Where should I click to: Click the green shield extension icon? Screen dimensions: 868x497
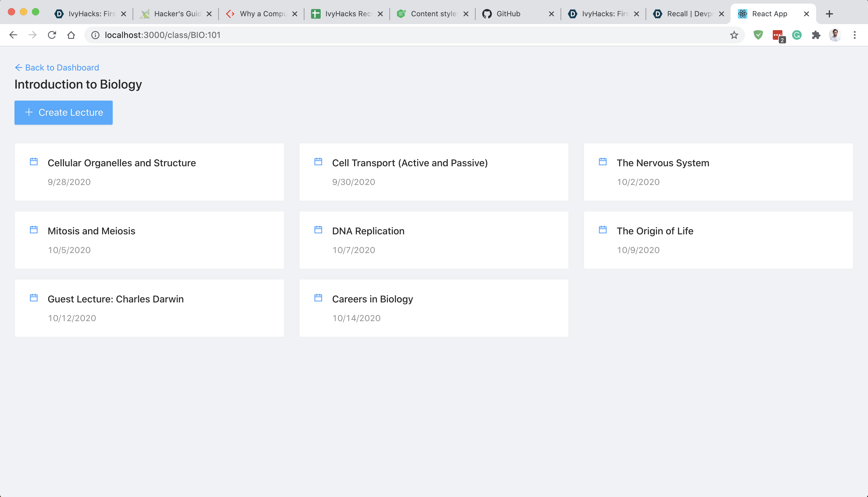tap(758, 35)
